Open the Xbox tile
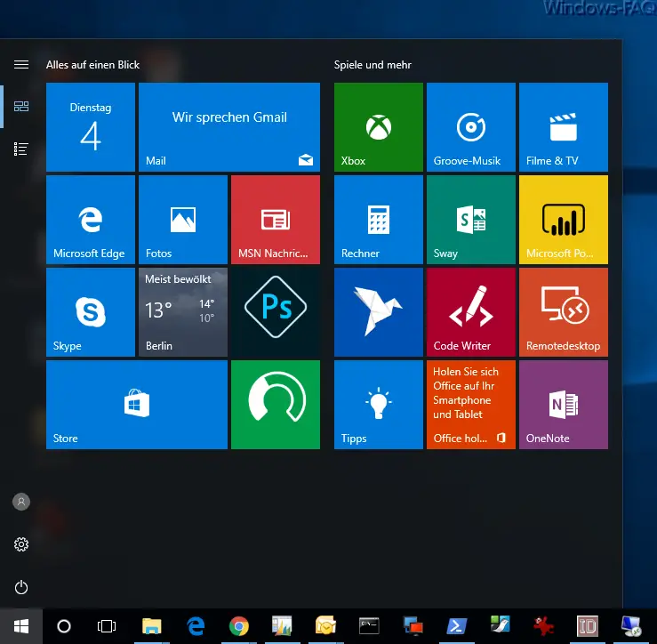The width and height of the screenshot is (657, 644). click(379, 127)
